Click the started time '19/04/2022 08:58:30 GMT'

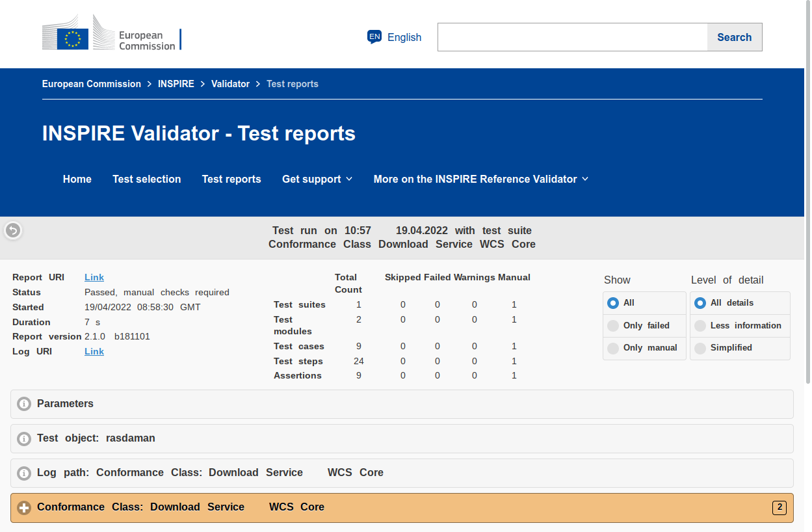142,307
